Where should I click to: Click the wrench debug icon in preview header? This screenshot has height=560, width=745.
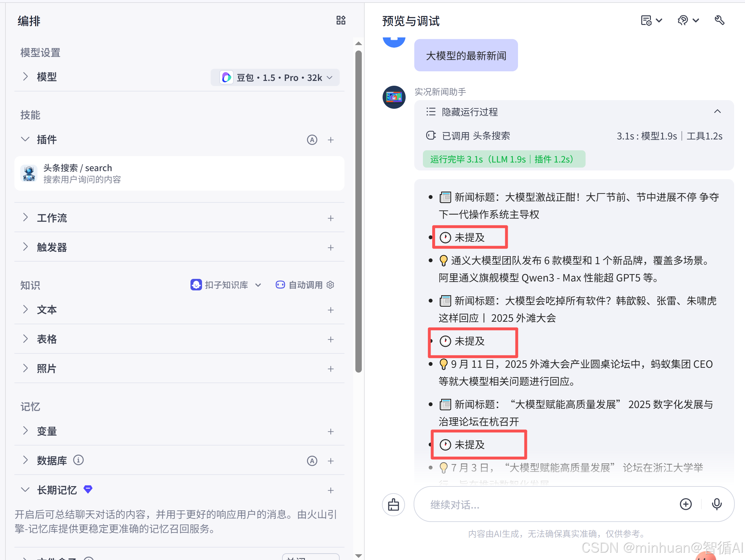click(719, 20)
